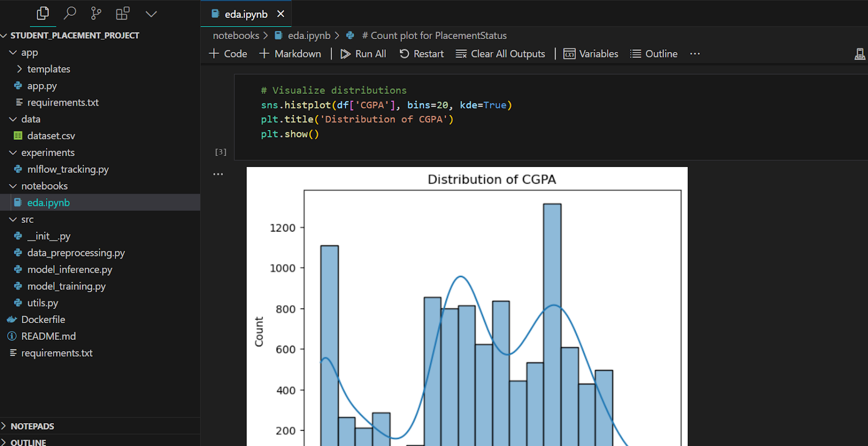Close the eda.ipynb tab
This screenshot has width=868, height=446.
click(x=280, y=14)
